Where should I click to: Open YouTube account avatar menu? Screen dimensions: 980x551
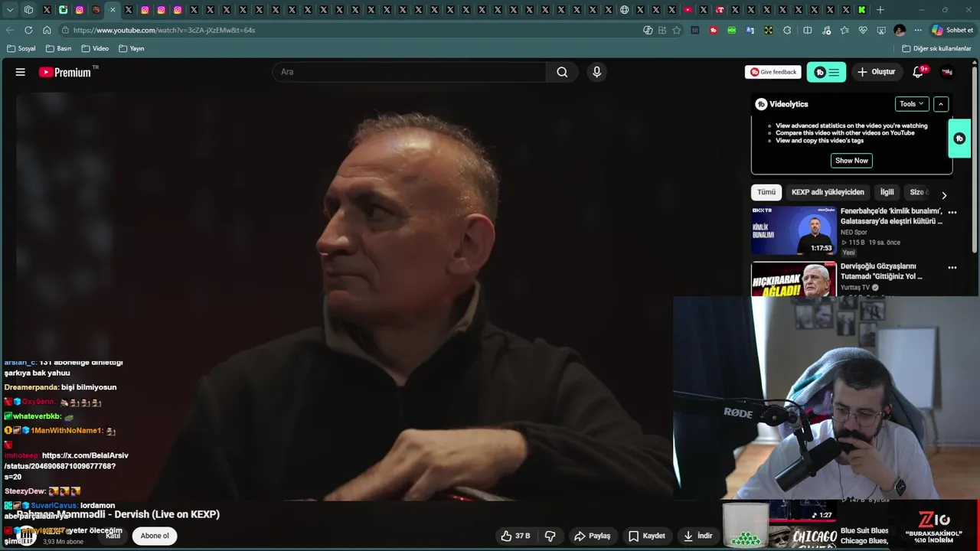pyautogui.click(x=947, y=72)
